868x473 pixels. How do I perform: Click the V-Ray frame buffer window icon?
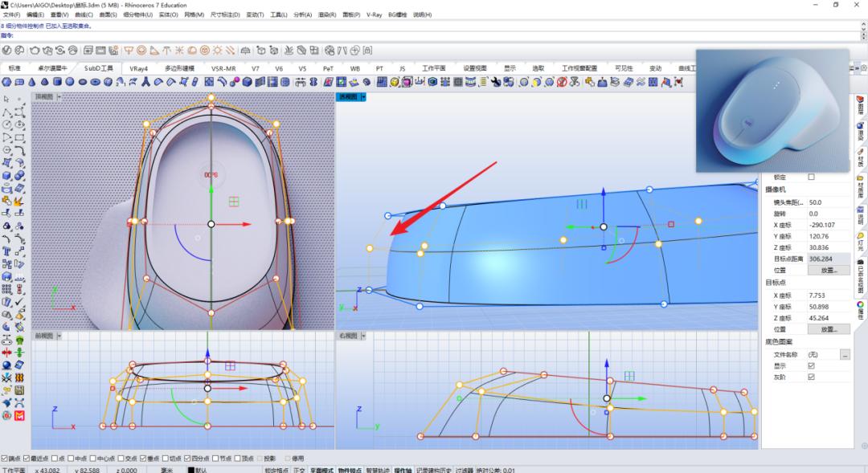tap(100, 51)
